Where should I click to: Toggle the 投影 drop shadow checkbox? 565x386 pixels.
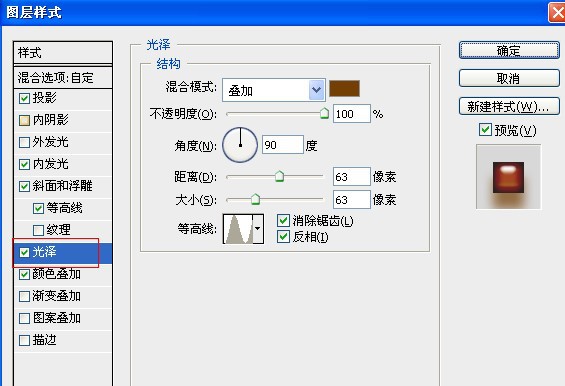pos(24,98)
